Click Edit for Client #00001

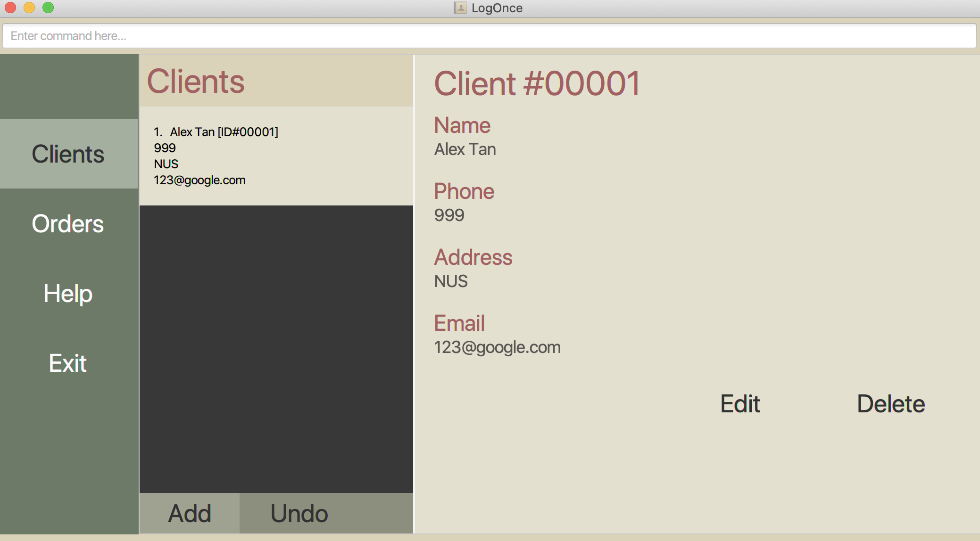pyautogui.click(x=740, y=404)
